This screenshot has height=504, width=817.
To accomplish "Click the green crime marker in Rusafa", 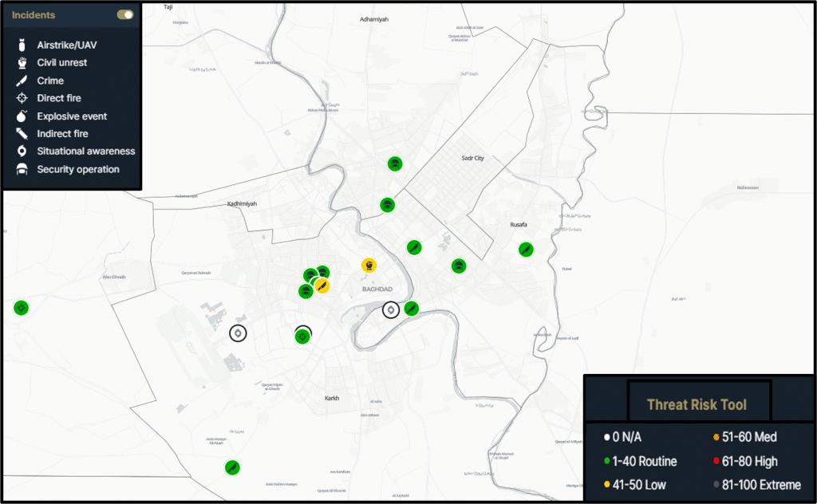I will click(525, 249).
